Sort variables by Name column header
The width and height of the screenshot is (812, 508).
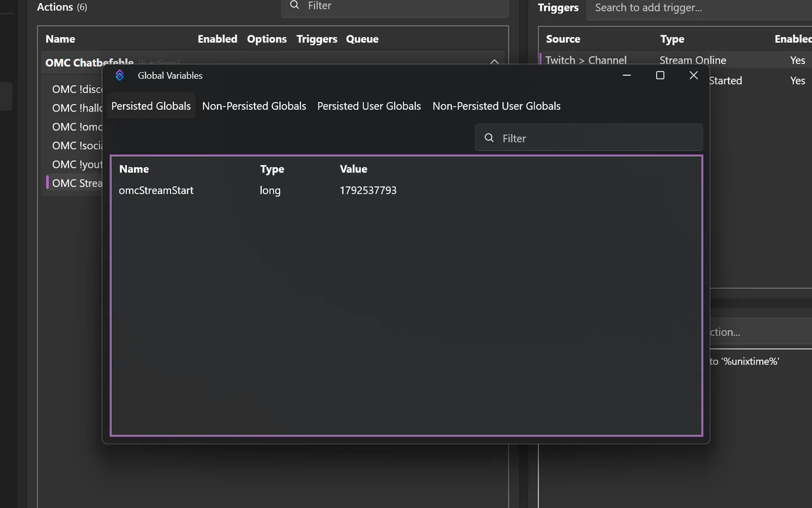(x=134, y=169)
